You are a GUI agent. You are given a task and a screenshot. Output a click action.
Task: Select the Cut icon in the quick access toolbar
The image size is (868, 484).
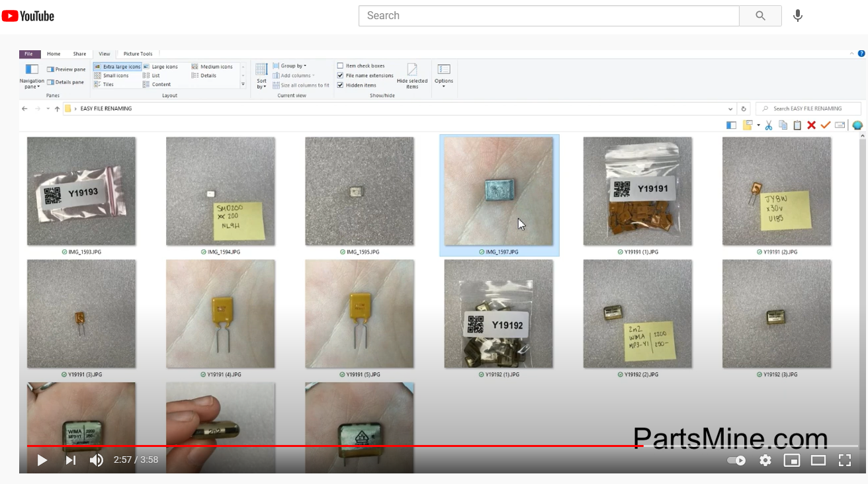768,125
